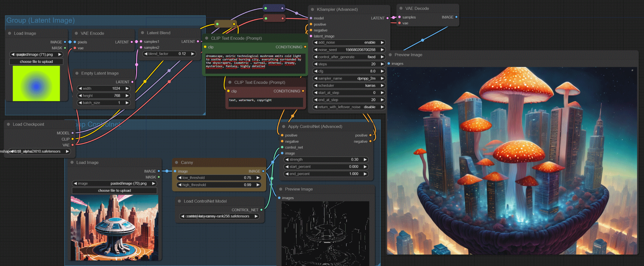Toggle return_with_leftover_noise in KSampler
Viewport: 644px width, 266px height.
(x=348, y=107)
